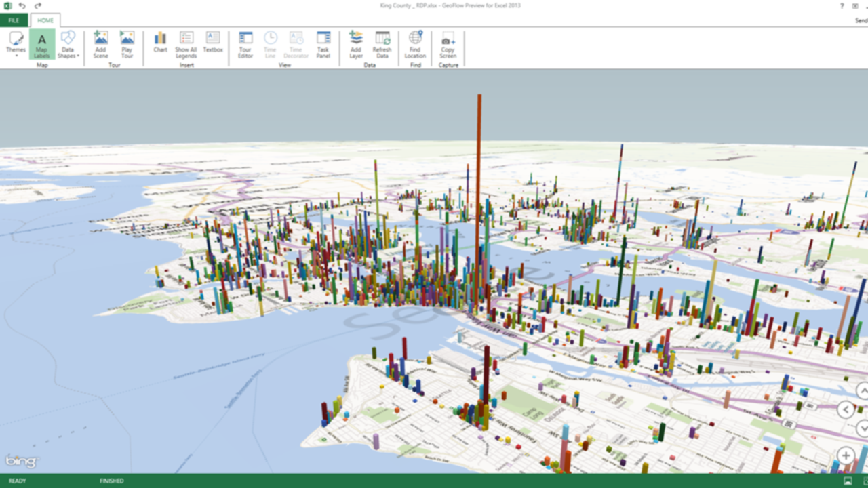868x488 pixels.
Task: Click the Time Line button
Action: [x=270, y=44]
